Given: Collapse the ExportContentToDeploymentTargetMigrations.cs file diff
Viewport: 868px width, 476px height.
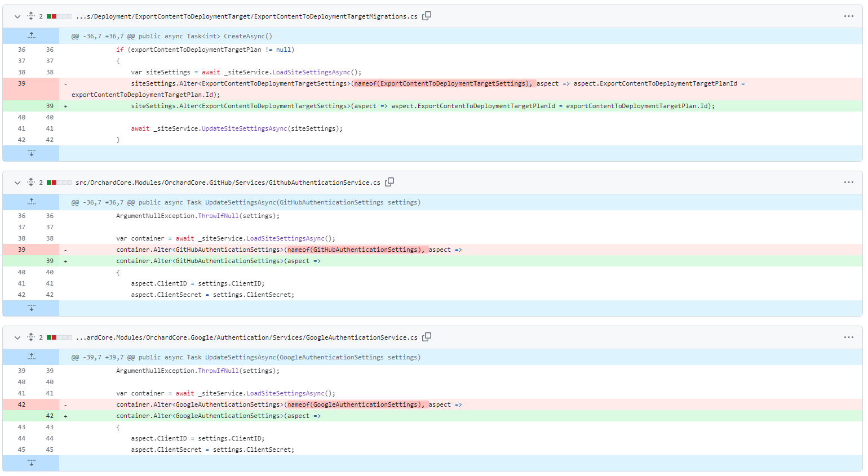Looking at the screenshot, I should click(17, 16).
